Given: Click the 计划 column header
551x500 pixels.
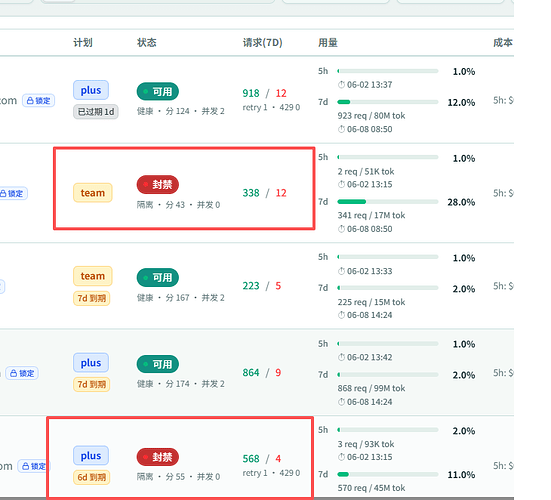Looking at the screenshot, I should pyautogui.click(x=83, y=43).
